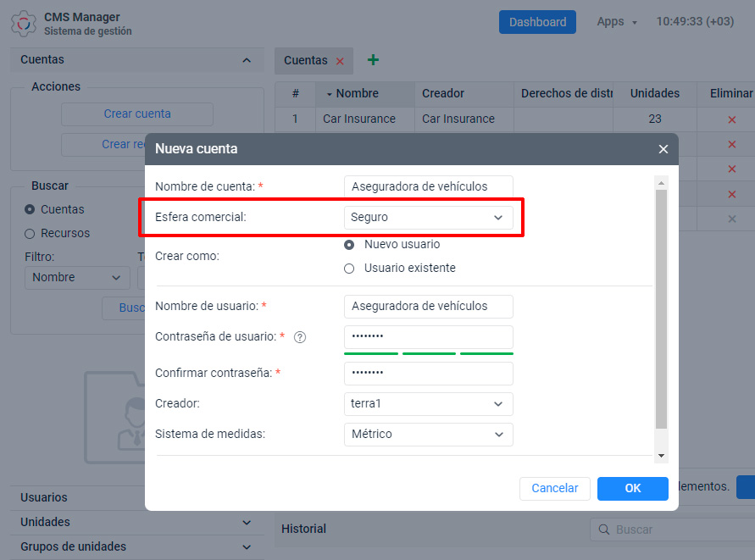The height and width of the screenshot is (560, 755).
Task: Select the Usuario existente radio option
Action: 349,269
